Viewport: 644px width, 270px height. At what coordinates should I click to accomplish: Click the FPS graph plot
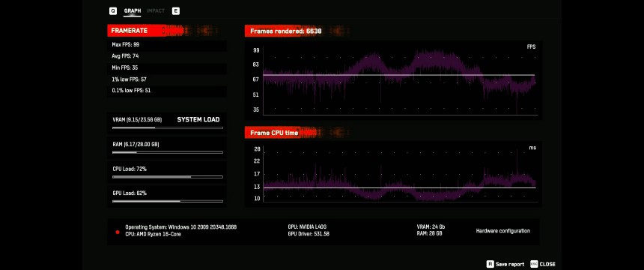[x=400, y=80]
